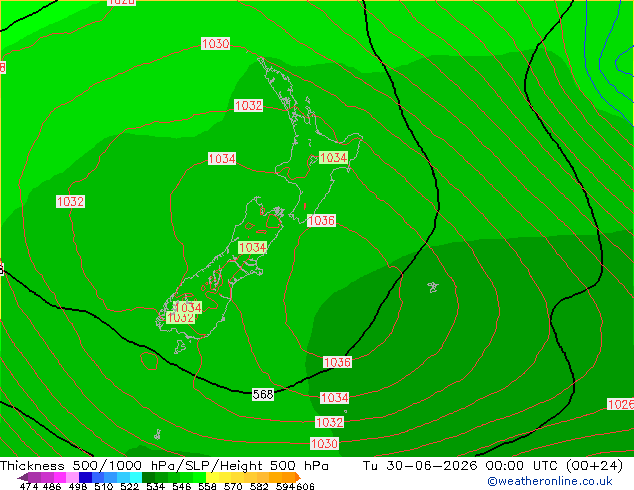Select the 570 value under the color scale
634x490 pixels.
pos(233,486)
